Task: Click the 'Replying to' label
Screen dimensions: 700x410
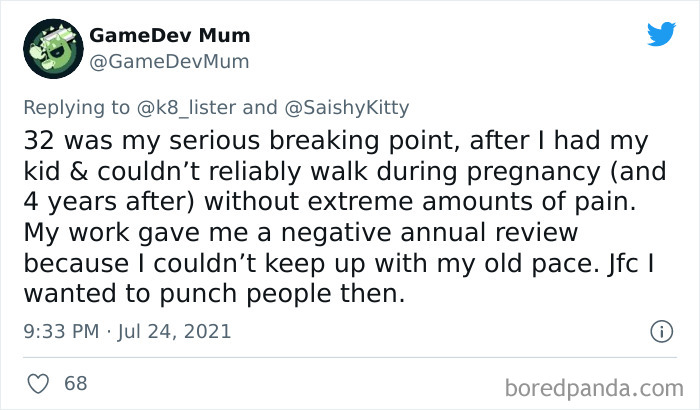Action: click(x=69, y=105)
